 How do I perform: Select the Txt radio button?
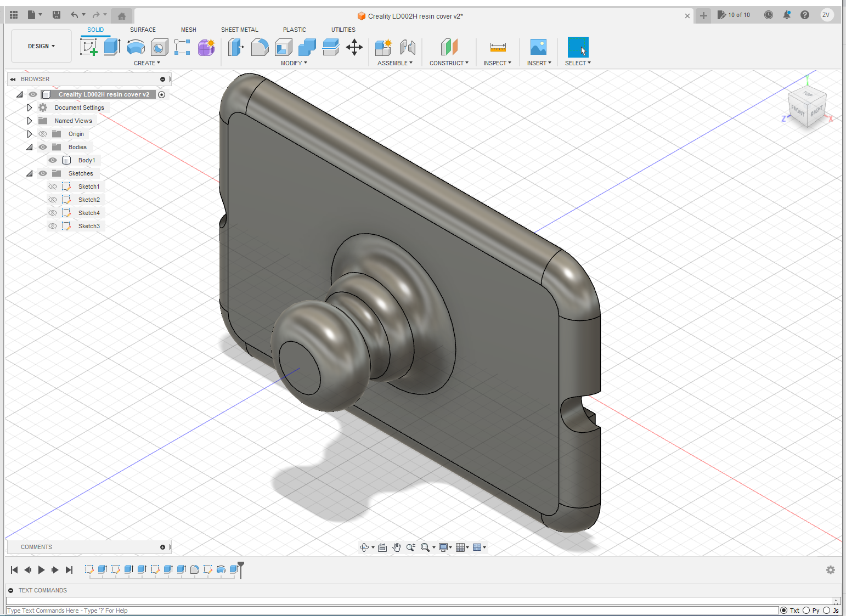[x=783, y=611]
